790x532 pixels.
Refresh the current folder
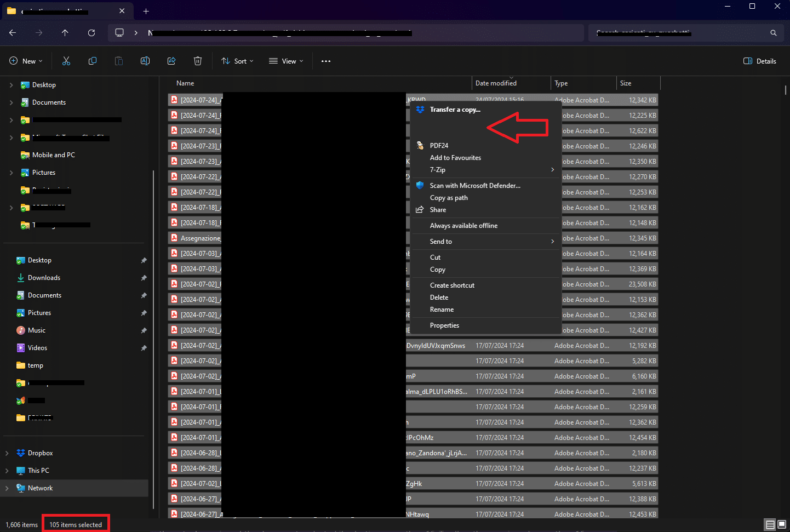(x=91, y=33)
